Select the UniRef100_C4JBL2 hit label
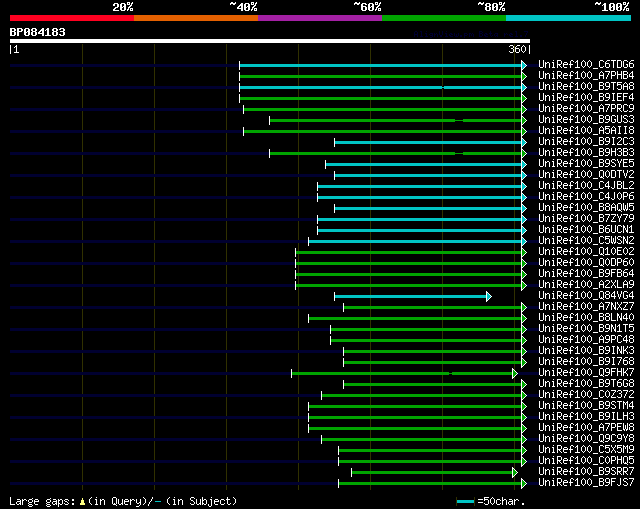 pyautogui.click(x=586, y=186)
